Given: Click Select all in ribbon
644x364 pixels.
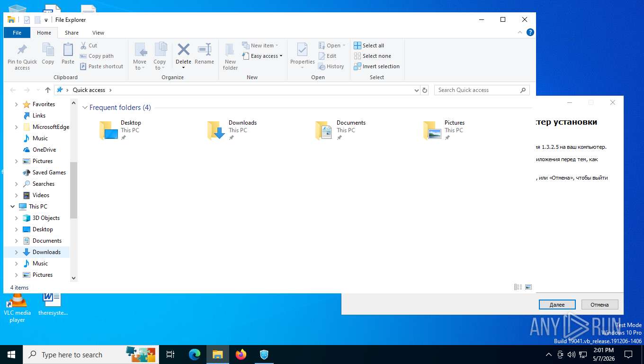Looking at the screenshot, I should [x=369, y=45].
